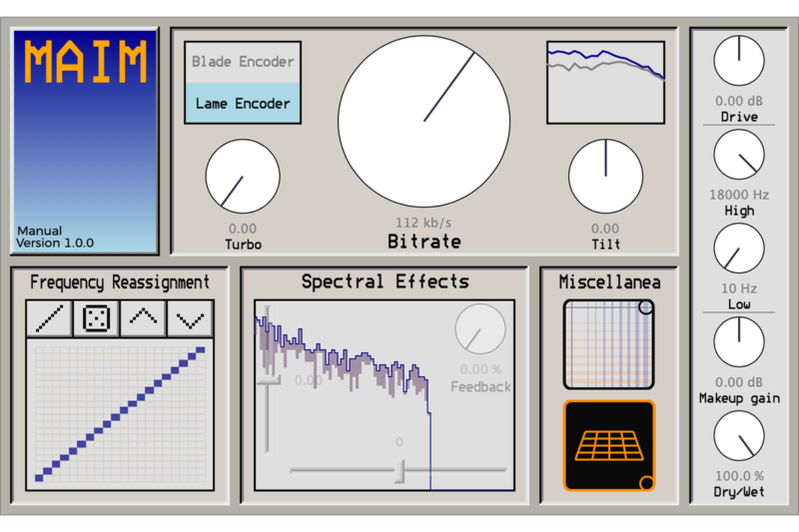Image resolution: width=799 pixels, height=532 pixels.
Task: Select Blade Encoder option
Action: (x=243, y=62)
